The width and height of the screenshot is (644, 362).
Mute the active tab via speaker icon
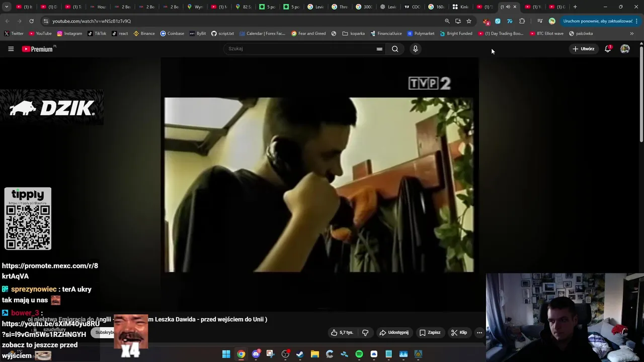tap(508, 7)
